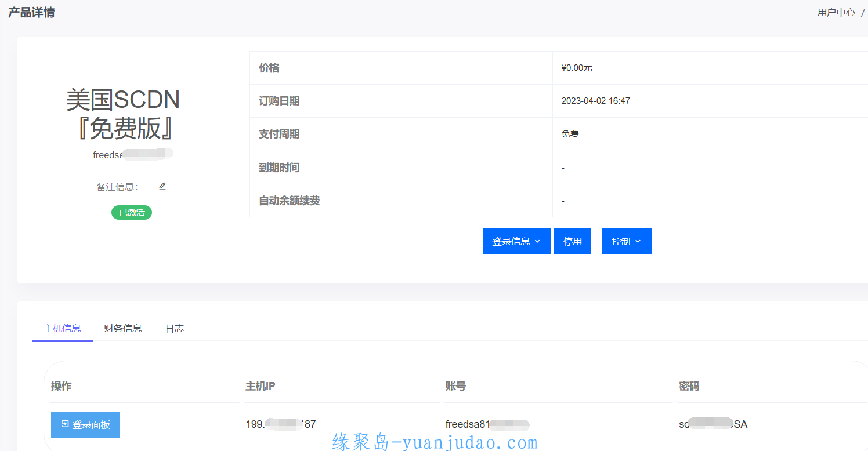The height and width of the screenshot is (451, 868).
Task: Select the password value ending in SA
Action: pyautogui.click(x=713, y=424)
